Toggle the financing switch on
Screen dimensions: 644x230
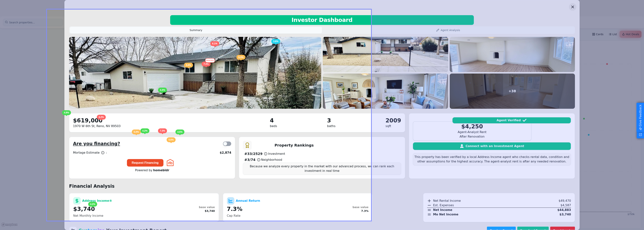coord(227,144)
